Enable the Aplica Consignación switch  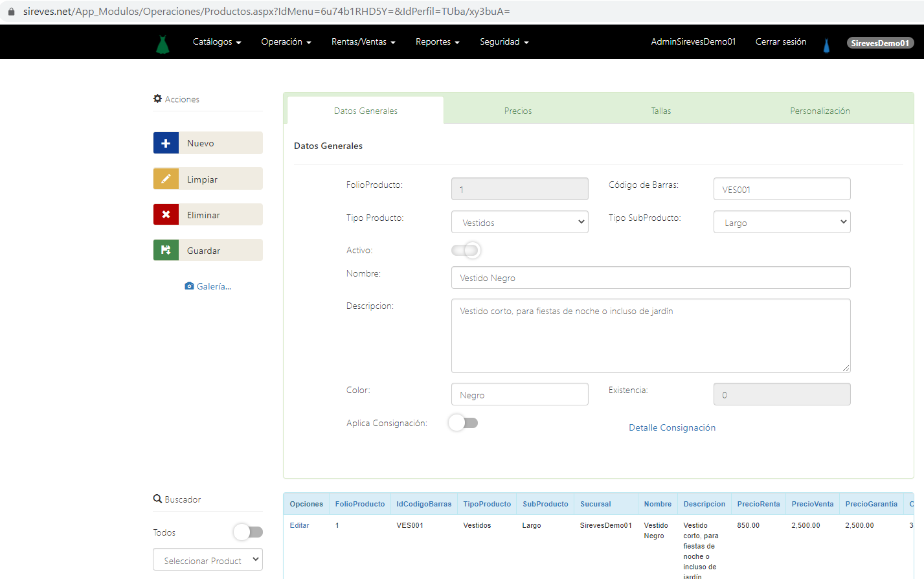(x=464, y=423)
